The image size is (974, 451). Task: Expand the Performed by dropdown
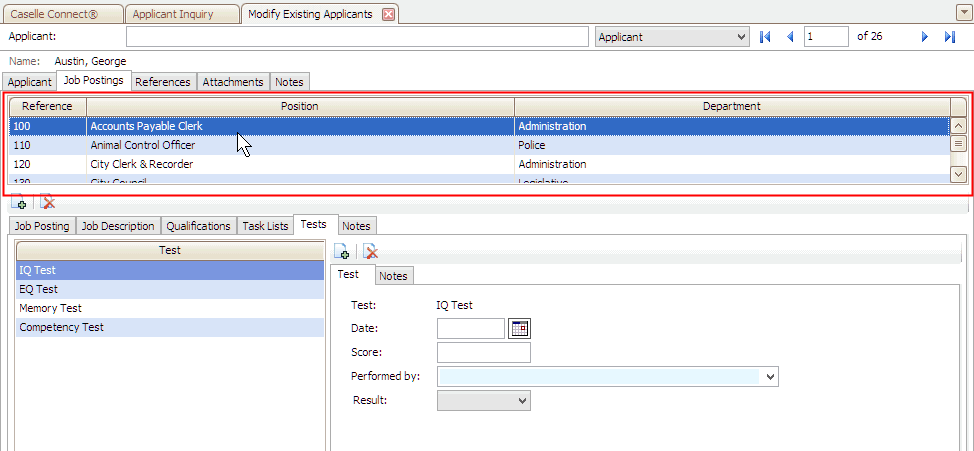(x=769, y=377)
